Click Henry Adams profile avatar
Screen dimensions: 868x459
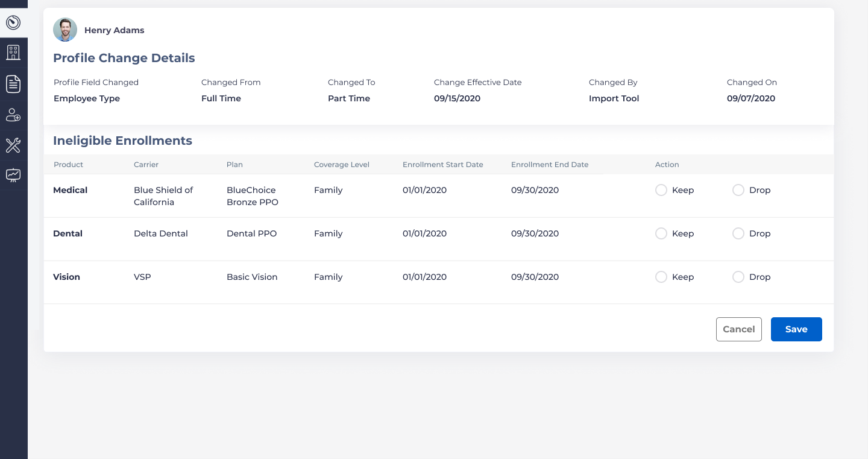click(x=65, y=30)
